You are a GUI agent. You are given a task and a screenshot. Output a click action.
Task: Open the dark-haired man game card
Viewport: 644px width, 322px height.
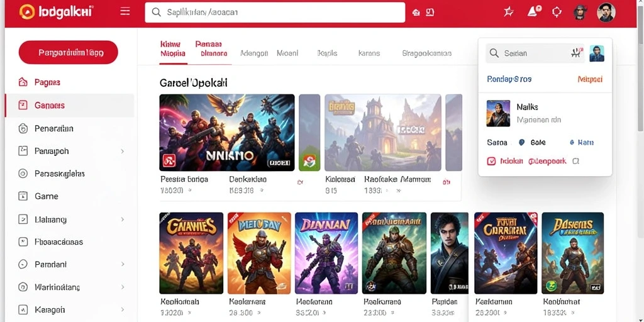pos(449,253)
